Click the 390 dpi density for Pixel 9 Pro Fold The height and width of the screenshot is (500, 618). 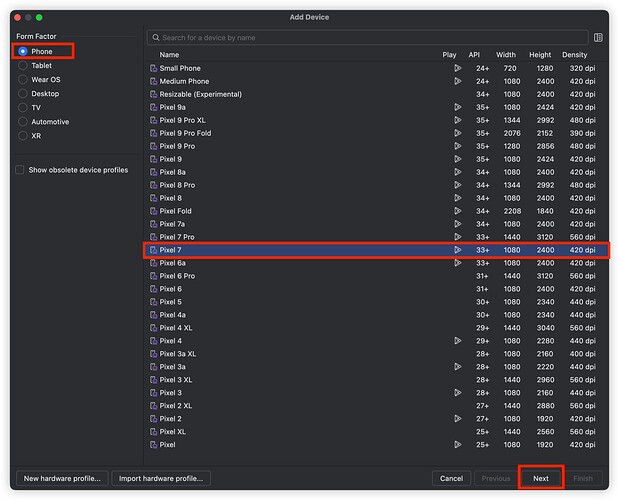[x=582, y=133]
